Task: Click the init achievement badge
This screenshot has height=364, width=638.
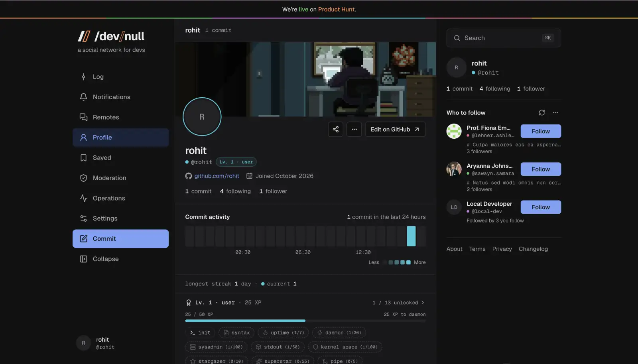Action: point(200,333)
